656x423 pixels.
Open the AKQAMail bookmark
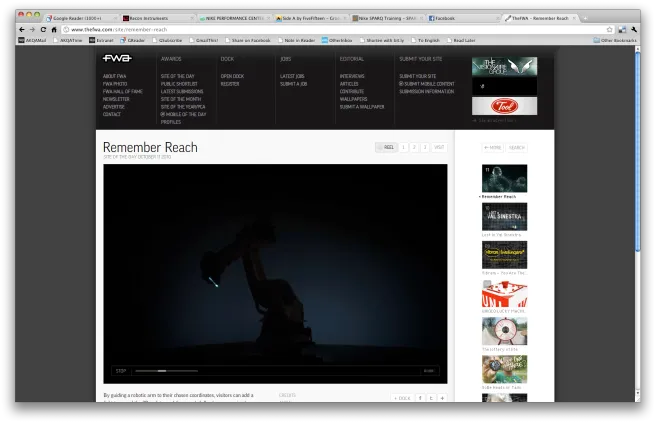[32, 41]
